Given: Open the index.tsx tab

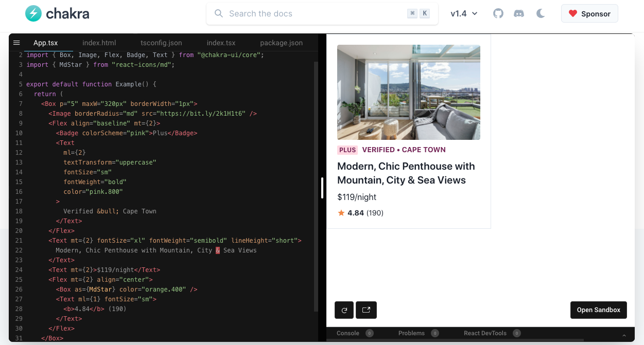Looking at the screenshot, I should tap(221, 43).
